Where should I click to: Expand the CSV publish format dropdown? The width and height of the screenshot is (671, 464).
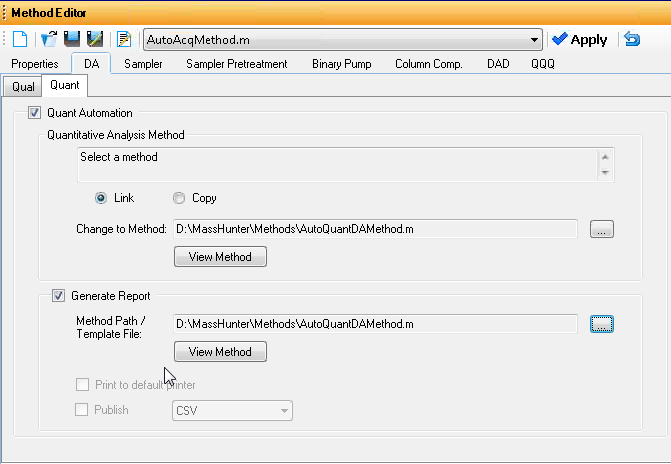tap(285, 410)
